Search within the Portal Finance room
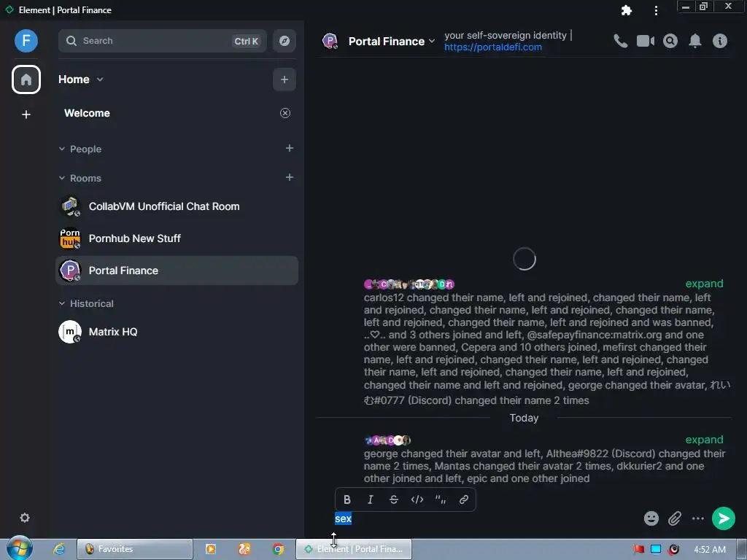The width and height of the screenshot is (747, 560). click(x=670, y=41)
